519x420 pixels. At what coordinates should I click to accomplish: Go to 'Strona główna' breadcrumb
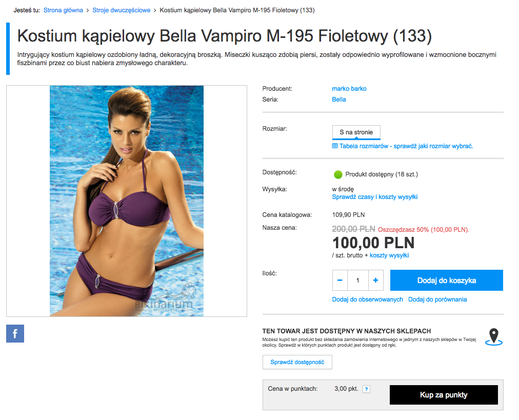click(x=63, y=10)
